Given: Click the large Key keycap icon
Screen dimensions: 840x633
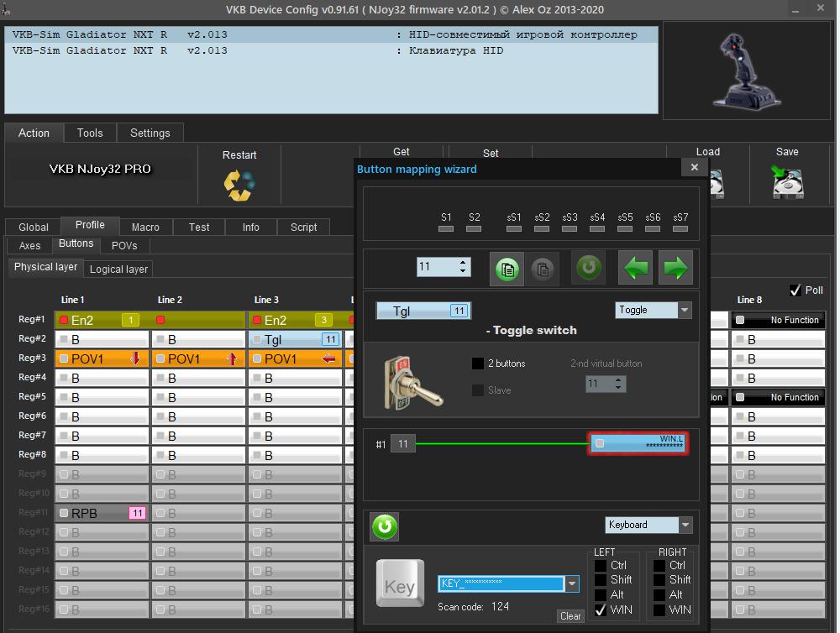Looking at the screenshot, I should click(400, 583).
